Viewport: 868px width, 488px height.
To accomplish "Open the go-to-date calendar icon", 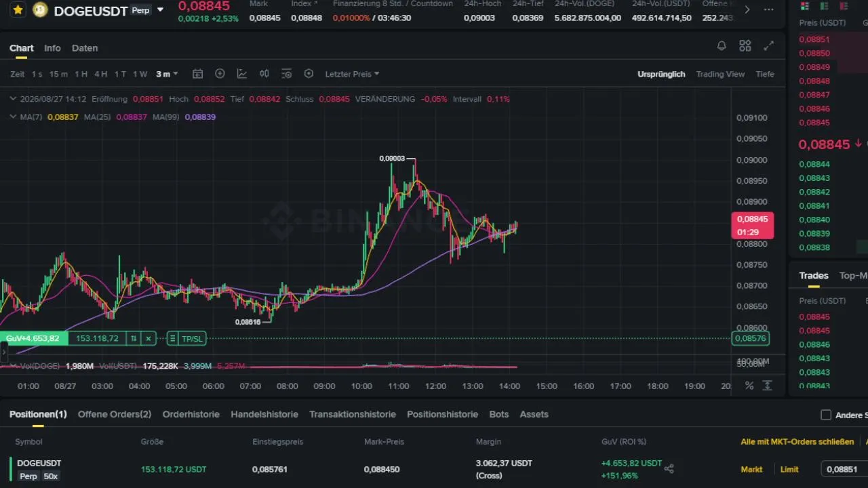I will (197, 74).
